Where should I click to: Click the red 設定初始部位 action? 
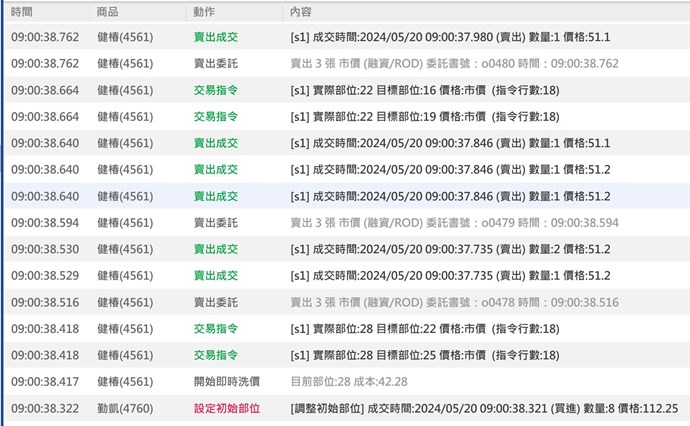(227, 408)
